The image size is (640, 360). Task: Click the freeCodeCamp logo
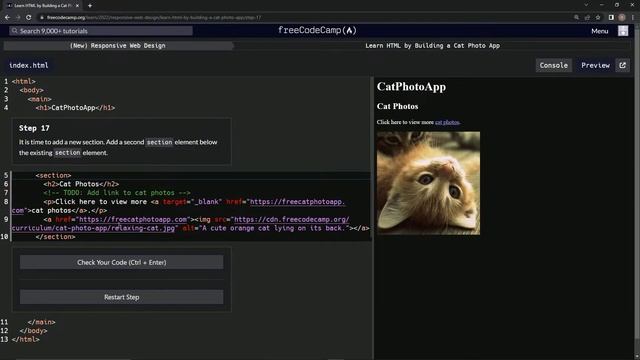317,31
